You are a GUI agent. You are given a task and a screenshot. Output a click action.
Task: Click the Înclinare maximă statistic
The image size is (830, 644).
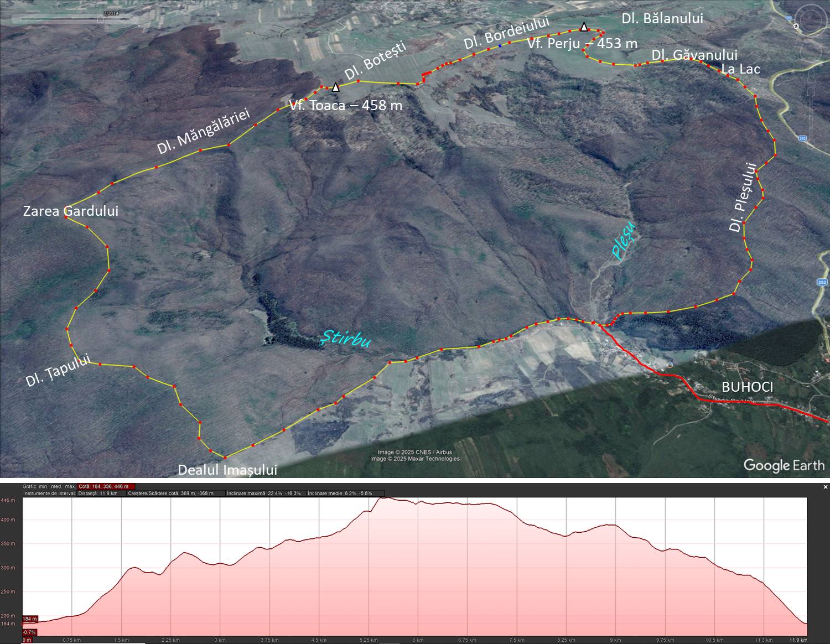tap(264, 493)
